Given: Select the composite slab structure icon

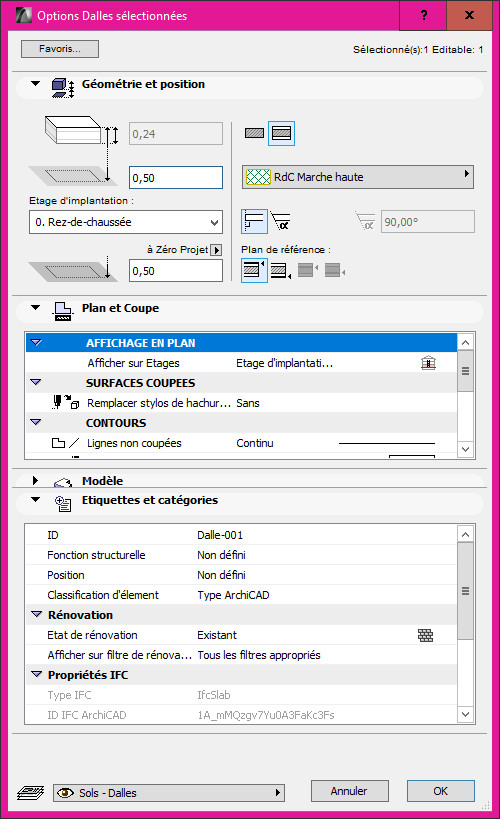Looking at the screenshot, I should point(281,133).
